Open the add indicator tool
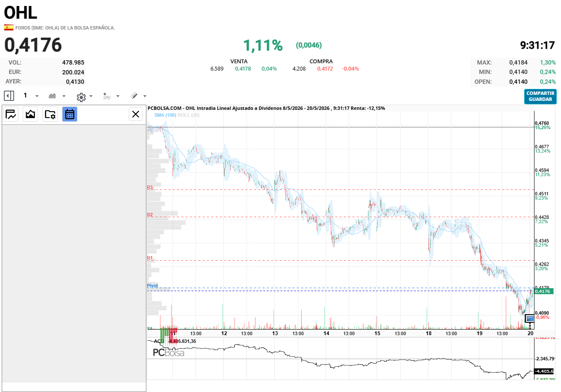 (x=107, y=96)
